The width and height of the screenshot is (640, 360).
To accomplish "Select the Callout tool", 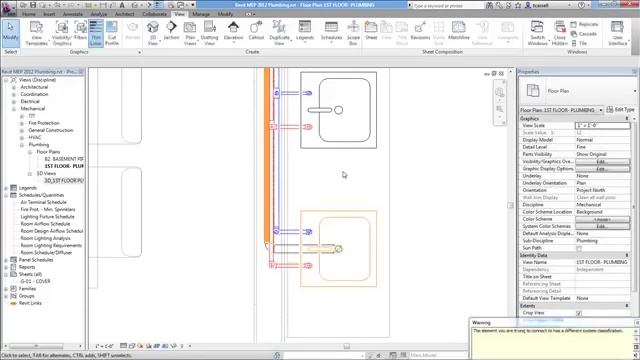I will [x=256, y=32].
